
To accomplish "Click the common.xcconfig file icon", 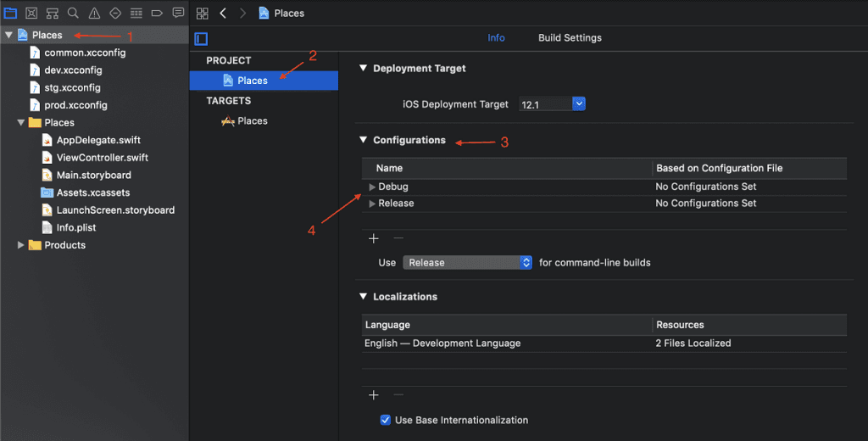I will click(x=35, y=53).
